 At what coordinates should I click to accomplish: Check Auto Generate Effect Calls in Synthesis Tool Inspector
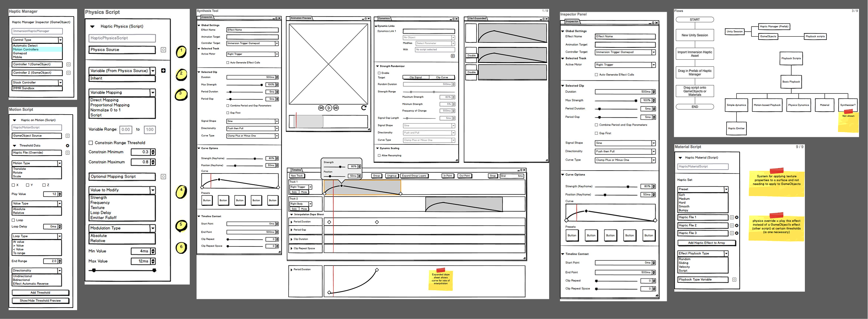pyautogui.click(x=228, y=63)
